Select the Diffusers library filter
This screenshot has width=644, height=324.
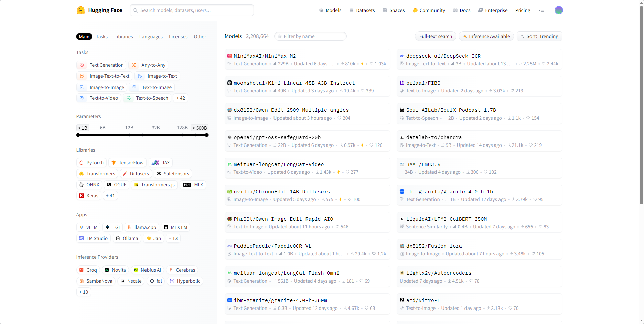136,174
